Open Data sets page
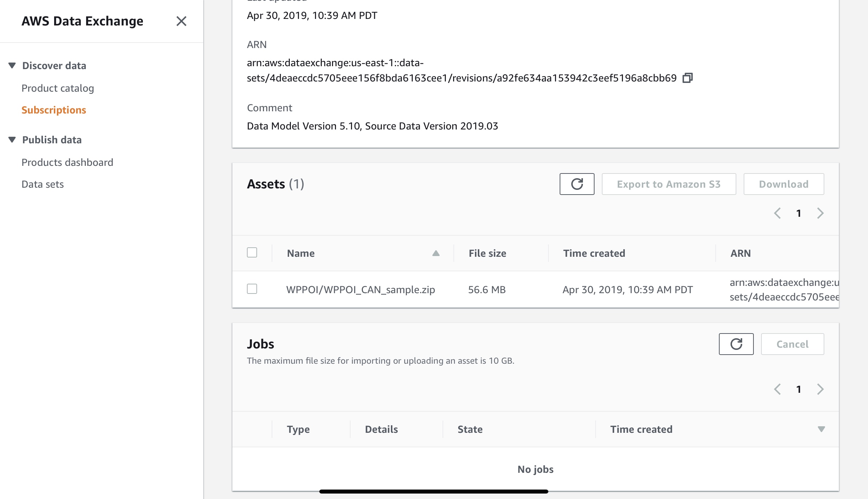 [43, 184]
